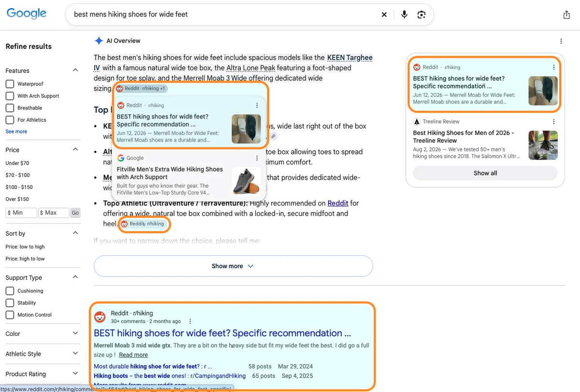The image size is (580, 392).
Task: Open the Fitville Men's Extra Wide Hiking Shoes title
Action: [x=170, y=173]
